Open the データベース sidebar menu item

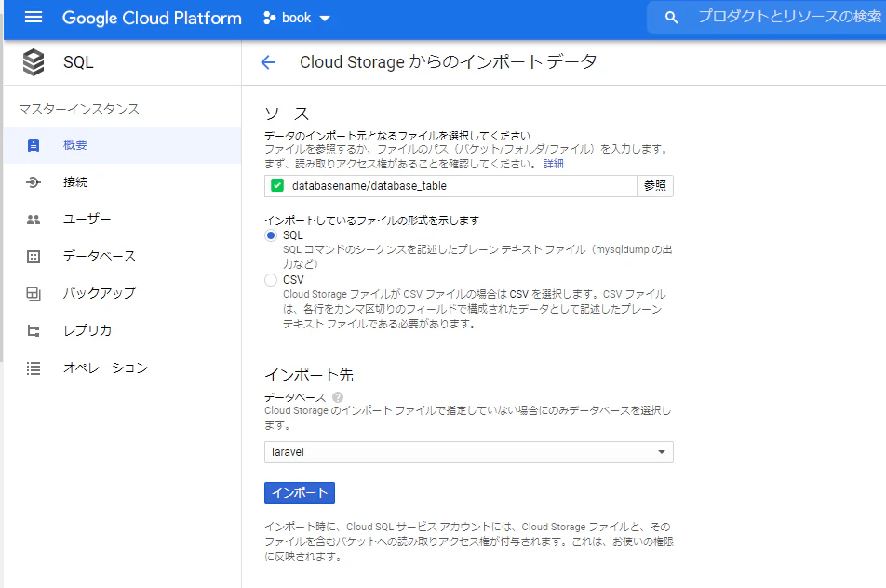pyautogui.click(x=123, y=257)
